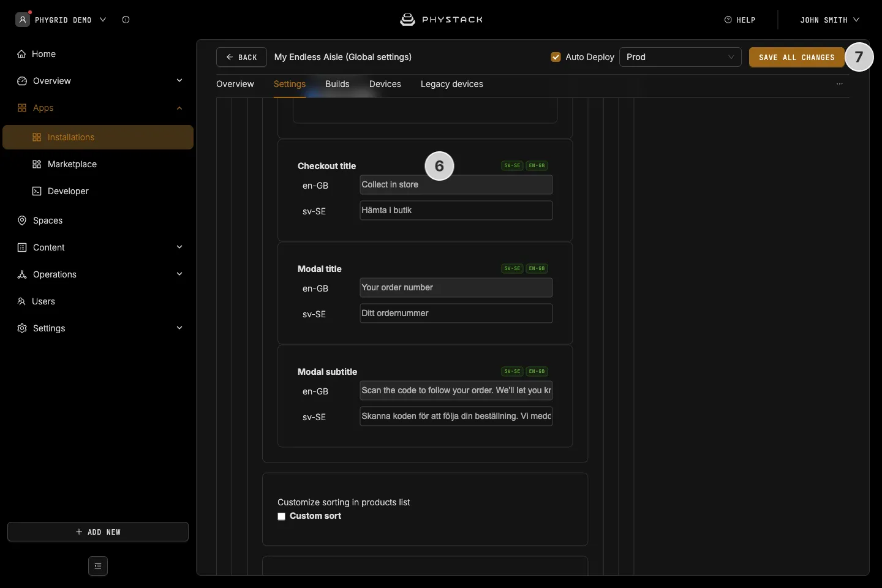Viewport: 882px width, 588px height.
Task: Click the Home icon in sidebar
Action: 21,54
